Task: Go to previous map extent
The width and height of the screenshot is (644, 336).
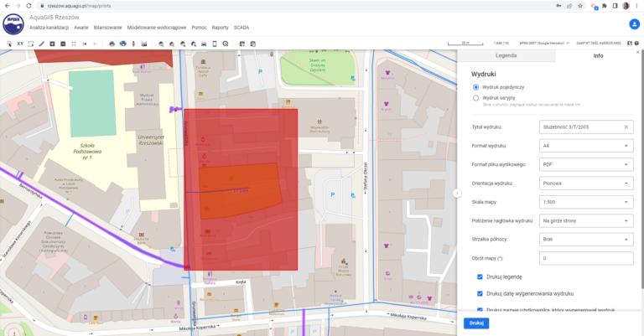Action: click(x=84, y=43)
